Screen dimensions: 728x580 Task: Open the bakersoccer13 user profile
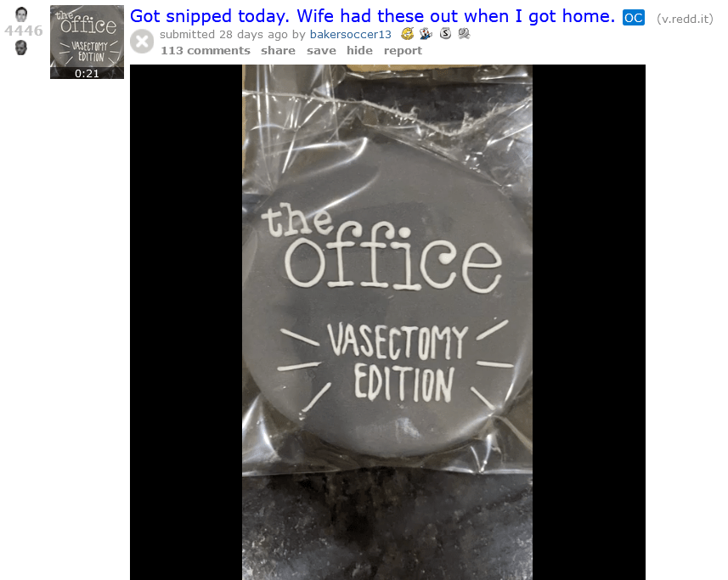tap(351, 34)
